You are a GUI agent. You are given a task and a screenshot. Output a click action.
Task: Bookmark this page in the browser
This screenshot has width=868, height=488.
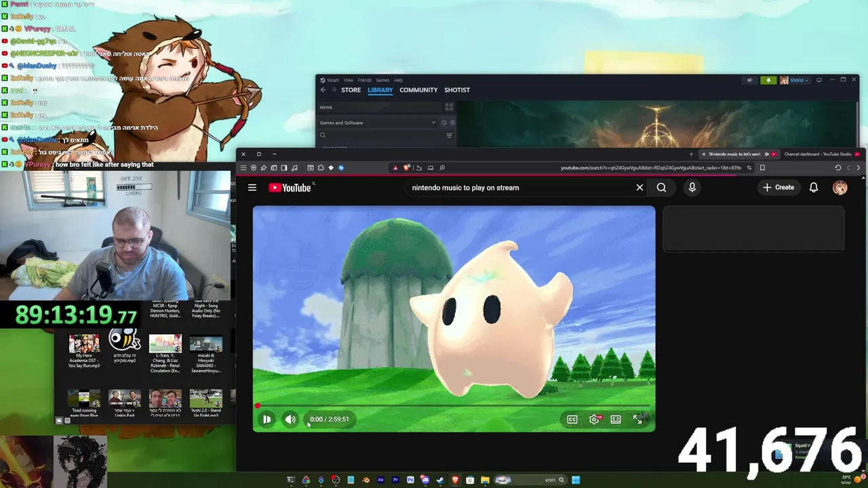tap(762, 167)
